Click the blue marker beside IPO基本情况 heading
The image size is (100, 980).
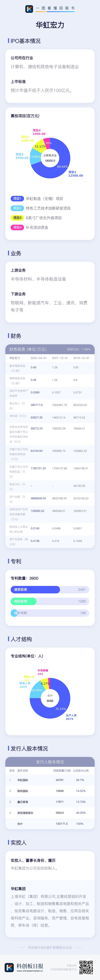click(x=8, y=41)
